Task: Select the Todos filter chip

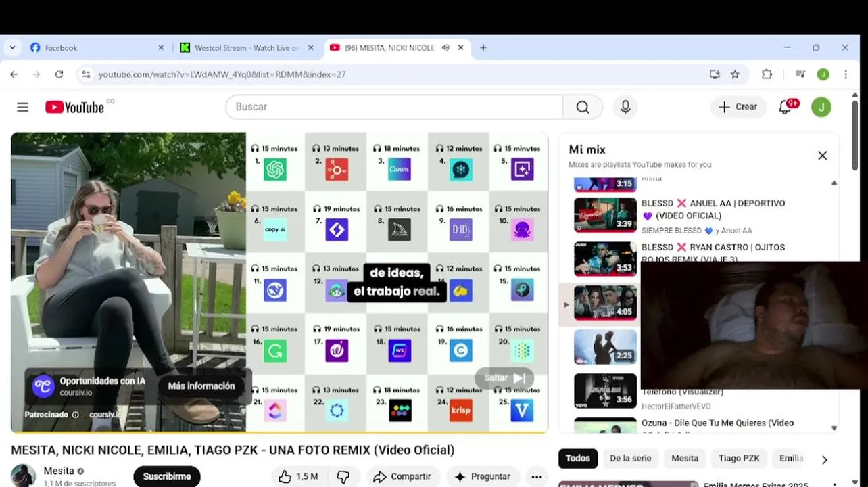Action: (577, 458)
